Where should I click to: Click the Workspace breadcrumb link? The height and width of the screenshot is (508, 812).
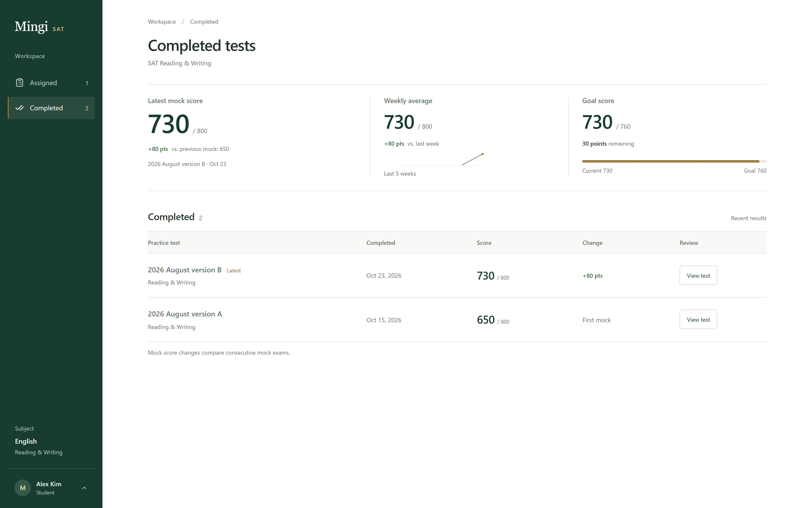coord(162,22)
